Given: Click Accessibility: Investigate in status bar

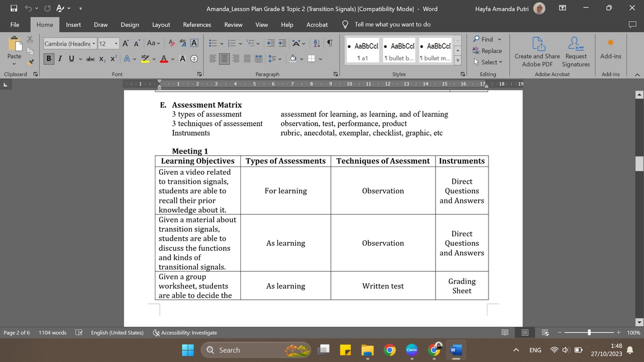Looking at the screenshot, I should [x=185, y=333].
